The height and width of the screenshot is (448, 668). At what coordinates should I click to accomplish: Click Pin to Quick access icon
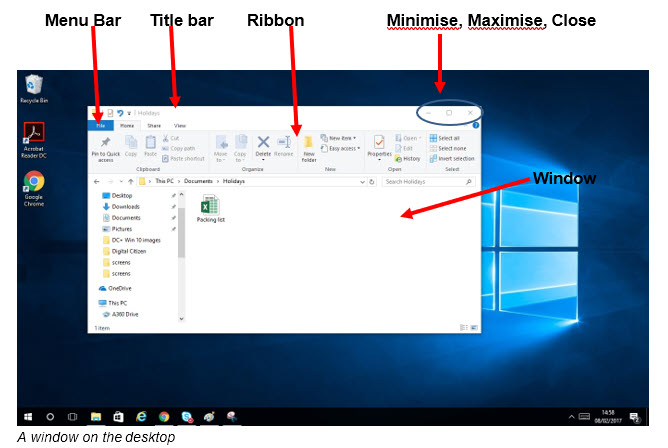[x=106, y=142]
